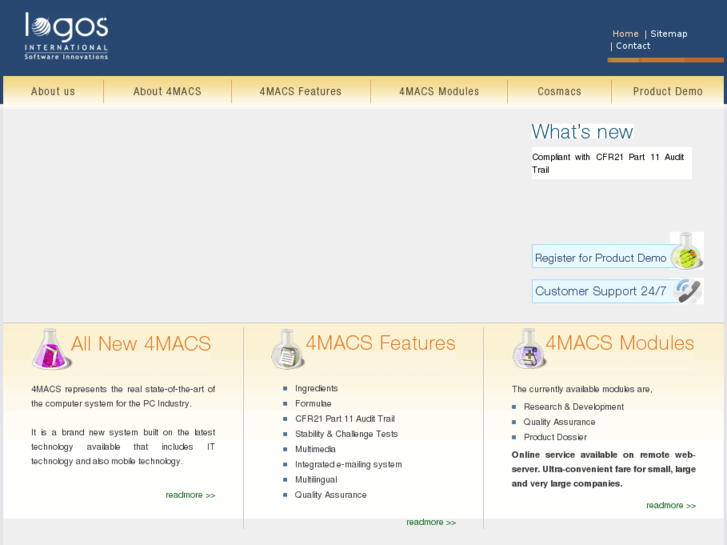Click readmore under All New 4MACS
The image size is (727, 545).
(x=191, y=495)
